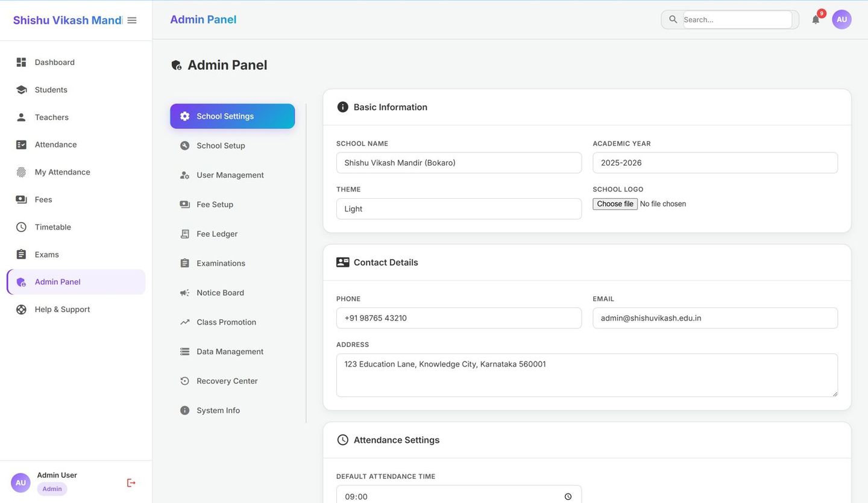
Task: Click the Admin User name text
Action: coord(57,475)
